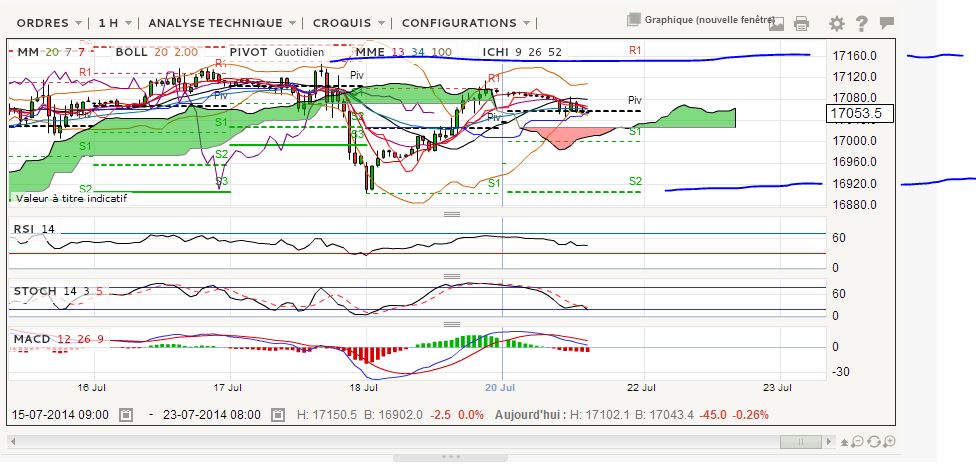The width and height of the screenshot is (976, 464).
Task: Click the small up-triangle icon near zoom controls
Action: (844, 443)
